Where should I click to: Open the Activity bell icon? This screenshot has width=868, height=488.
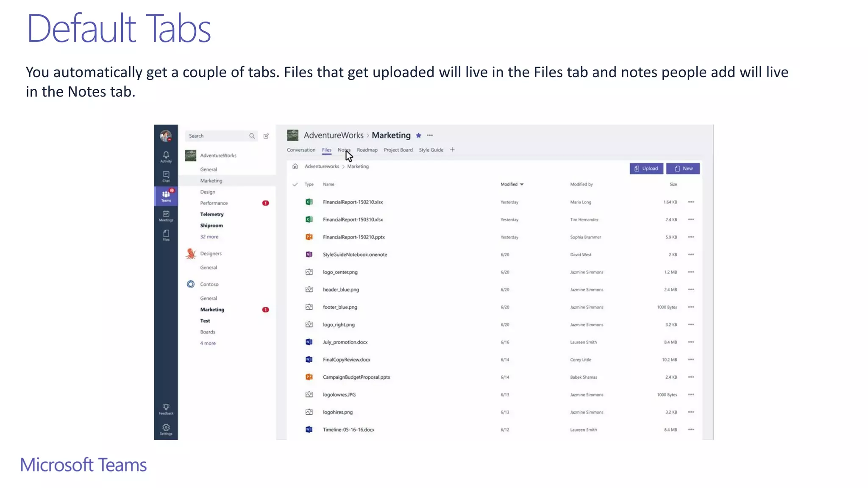click(166, 157)
